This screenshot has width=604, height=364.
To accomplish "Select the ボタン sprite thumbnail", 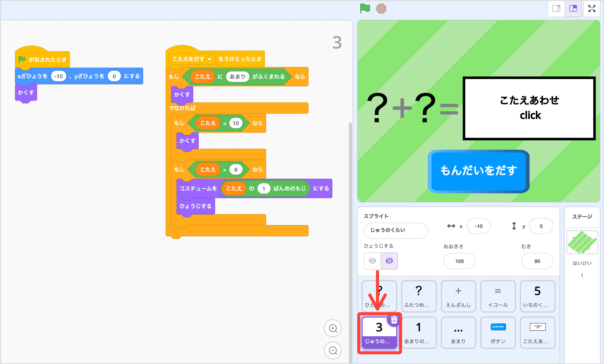I will pos(498,332).
